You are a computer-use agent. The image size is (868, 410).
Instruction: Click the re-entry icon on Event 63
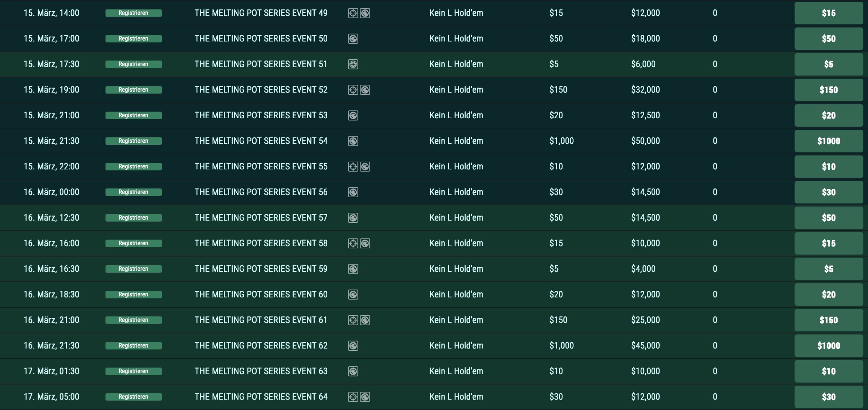tap(353, 371)
